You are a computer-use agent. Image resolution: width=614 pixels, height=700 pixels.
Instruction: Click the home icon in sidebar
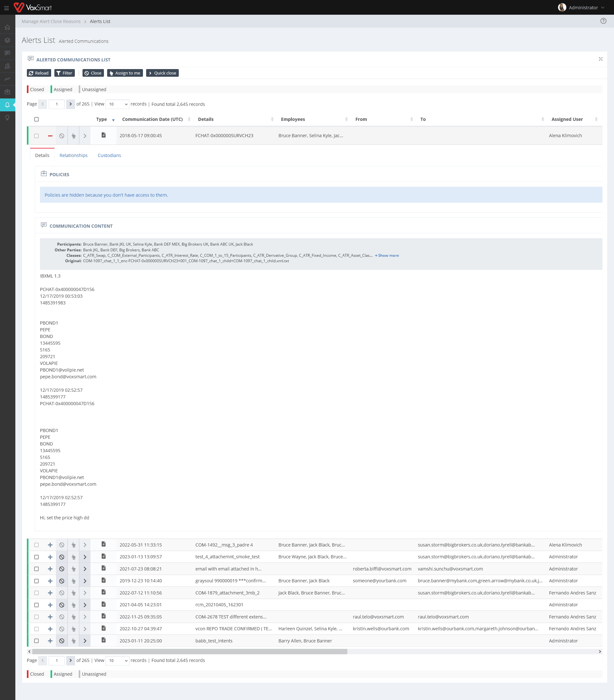coord(7,28)
